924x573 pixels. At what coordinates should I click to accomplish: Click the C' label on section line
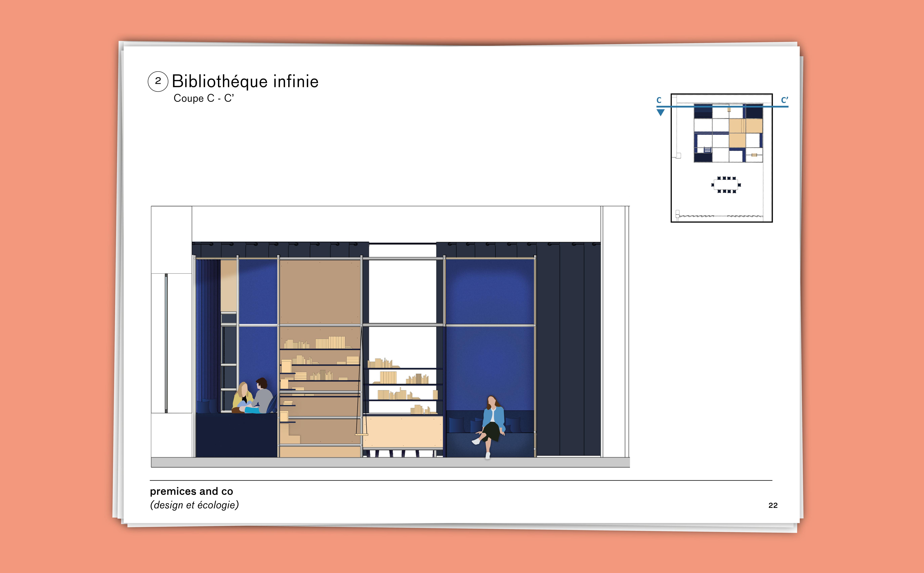pos(784,100)
